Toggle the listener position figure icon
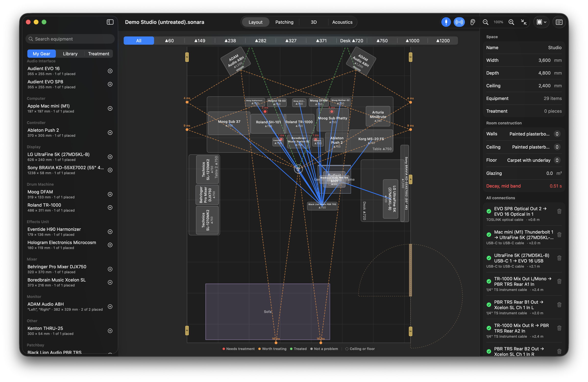 click(446, 22)
